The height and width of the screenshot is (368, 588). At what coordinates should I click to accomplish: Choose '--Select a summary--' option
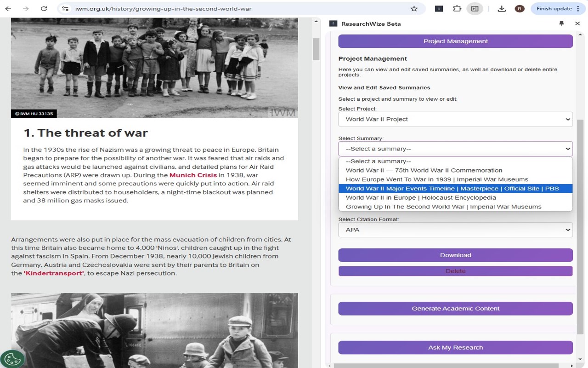coord(456,161)
